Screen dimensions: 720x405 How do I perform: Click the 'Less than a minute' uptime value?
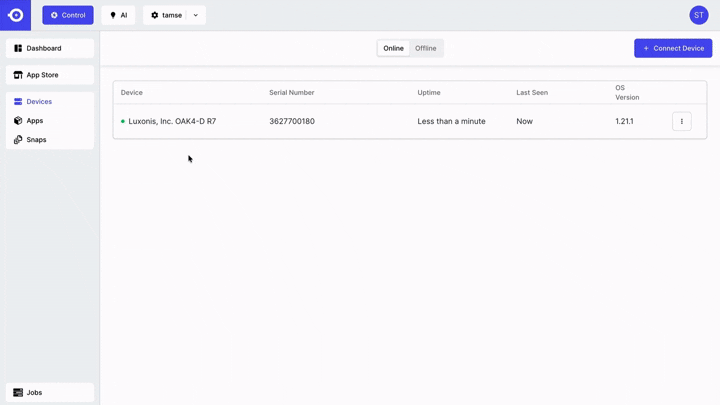point(451,121)
